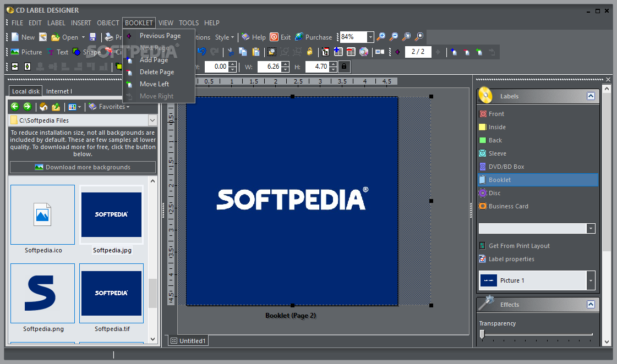
Task: Open the empty label template dropdown
Action: [590, 228]
